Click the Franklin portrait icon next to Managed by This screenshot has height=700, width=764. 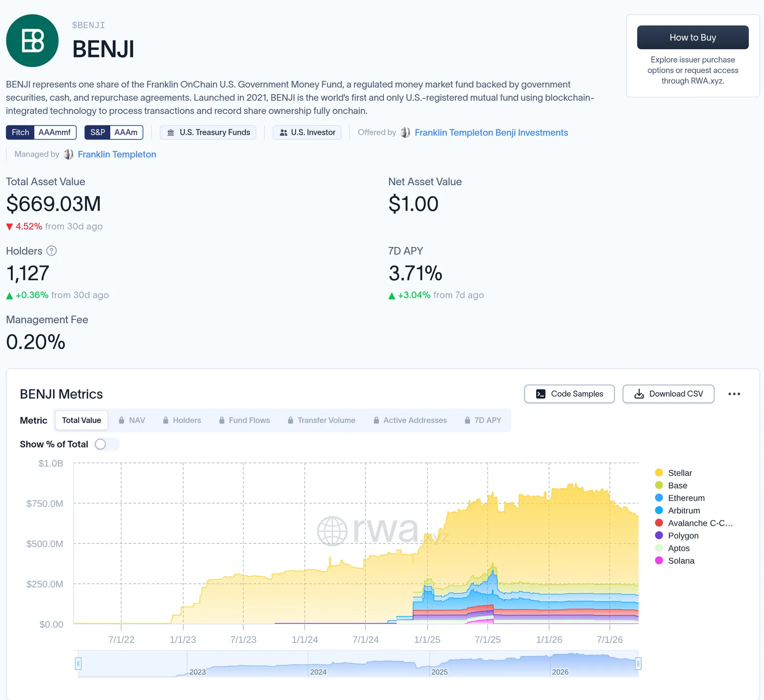[68, 154]
